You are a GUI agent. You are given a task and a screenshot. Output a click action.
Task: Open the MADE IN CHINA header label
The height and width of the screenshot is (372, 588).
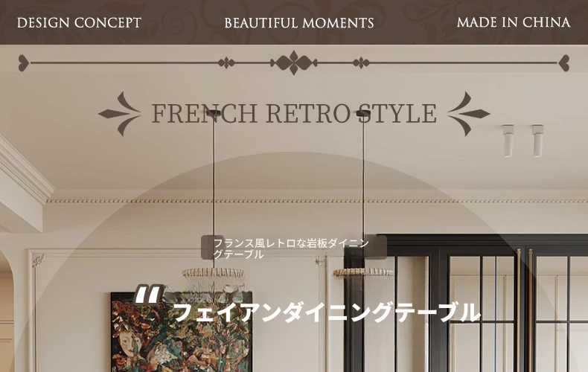point(514,22)
